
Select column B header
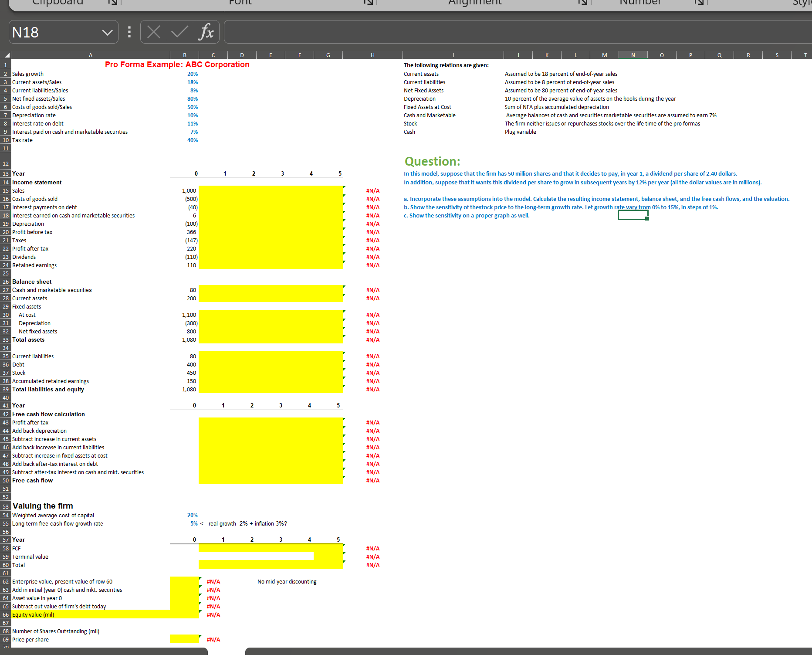click(185, 55)
